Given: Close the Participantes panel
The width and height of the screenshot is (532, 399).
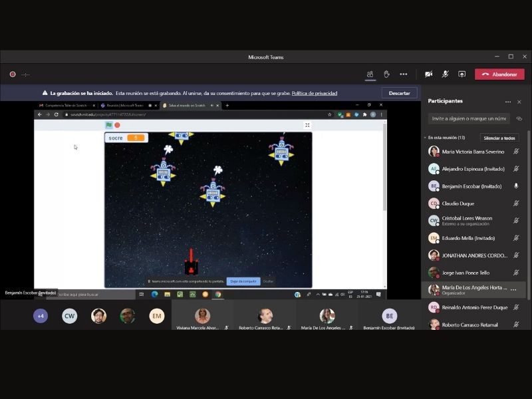Looking at the screenshot, I should [519, 102].
